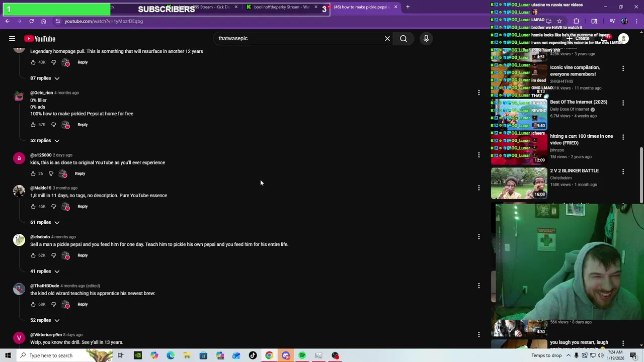Screen dimensions: 644x362
Task: Dislike the @a125800 comment
Action: (51, 173)
